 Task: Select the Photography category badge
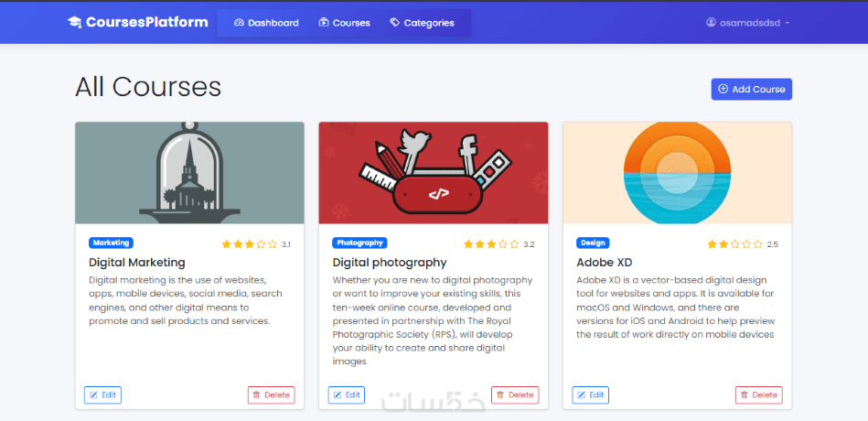[359, 243]
